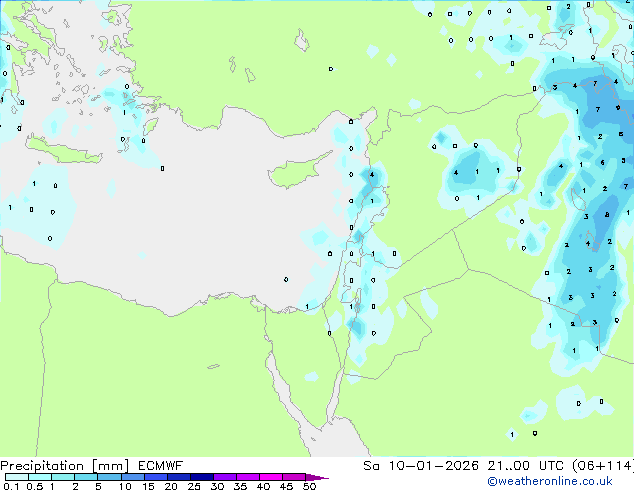Viewport: 634px width, 490px height.
Task: Click the 20–25 mm legend color swatch
Action: [178, 477]
